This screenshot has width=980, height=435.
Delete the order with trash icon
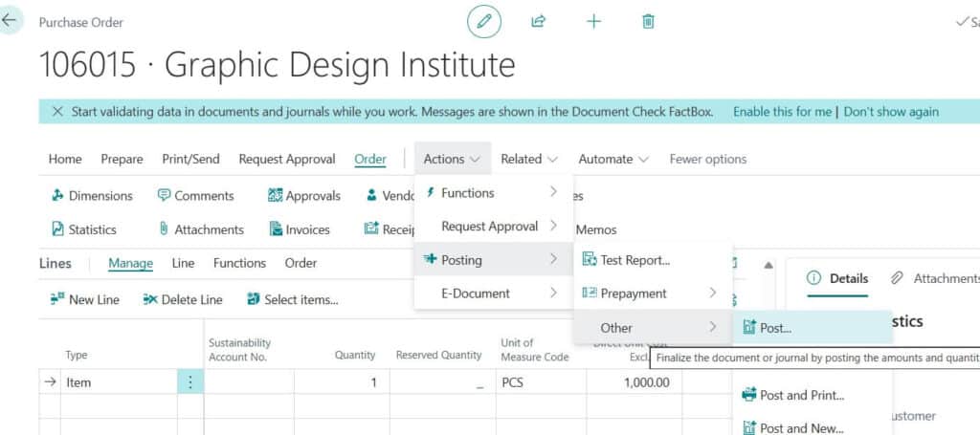[648, 22]
